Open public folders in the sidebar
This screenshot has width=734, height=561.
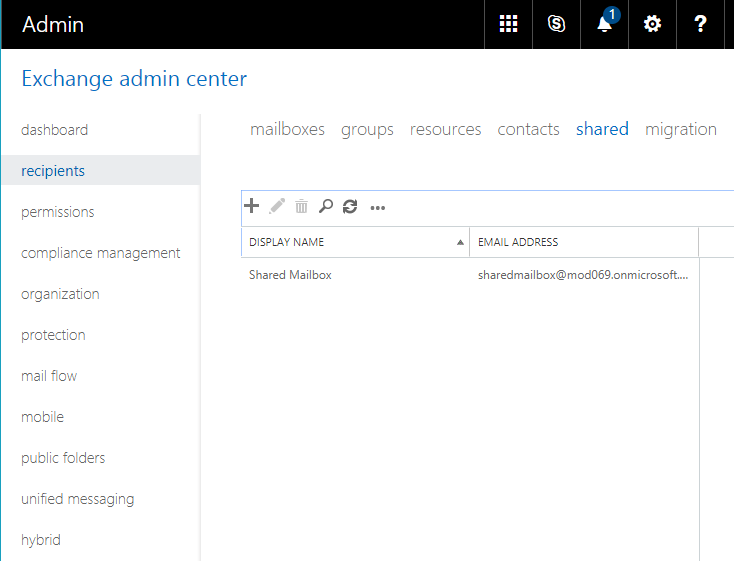(x=63, y=458)
